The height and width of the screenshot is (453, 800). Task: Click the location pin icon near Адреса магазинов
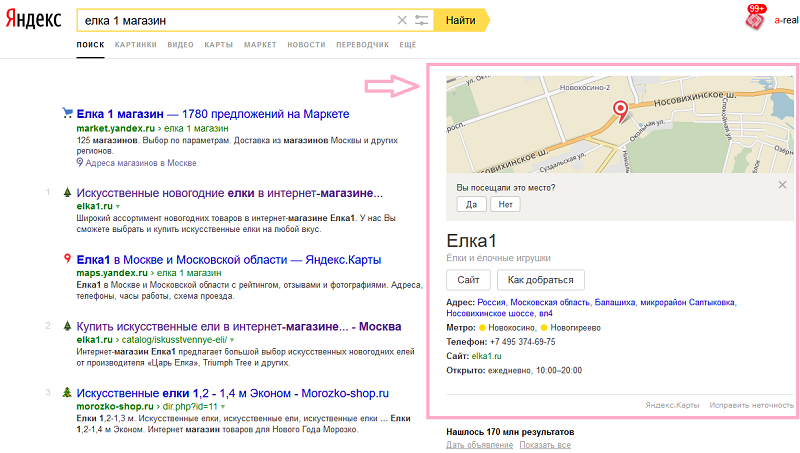coord(80,163)
